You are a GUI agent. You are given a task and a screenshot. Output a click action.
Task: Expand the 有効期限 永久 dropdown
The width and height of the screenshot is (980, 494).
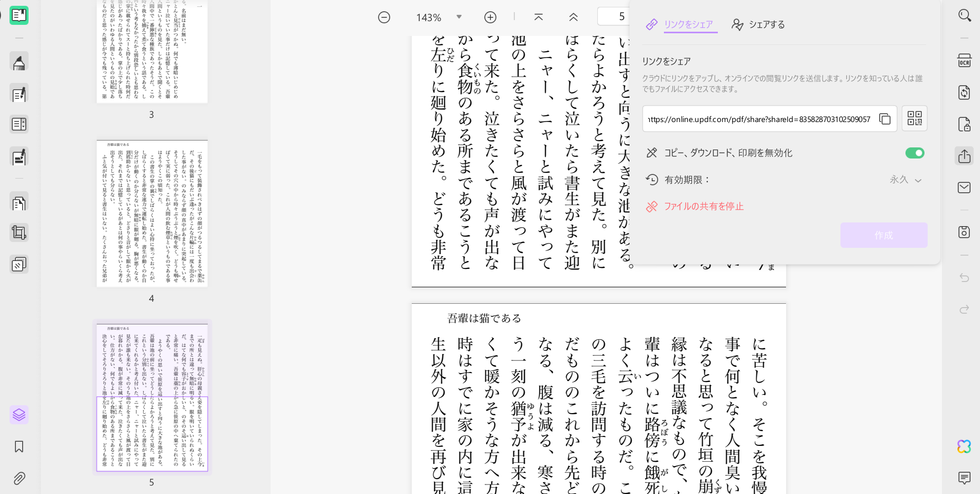[906, 180]
